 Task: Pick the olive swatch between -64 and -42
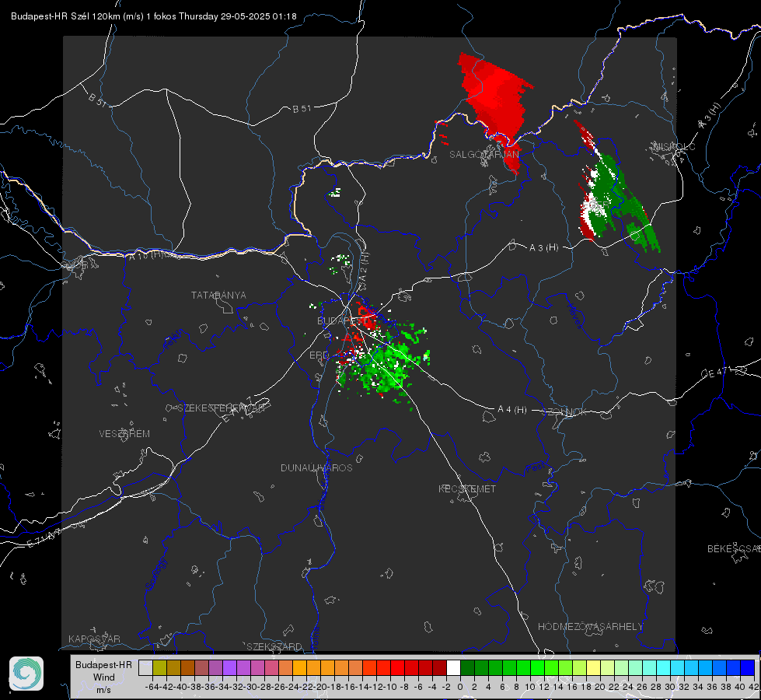[159, 667]
